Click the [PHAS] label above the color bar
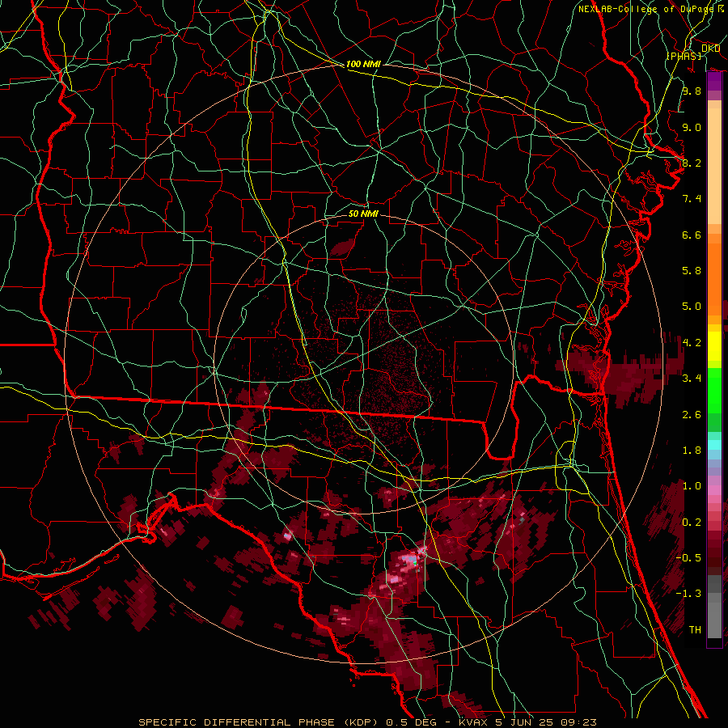728x728 pixels. click(x=684, y=56)
